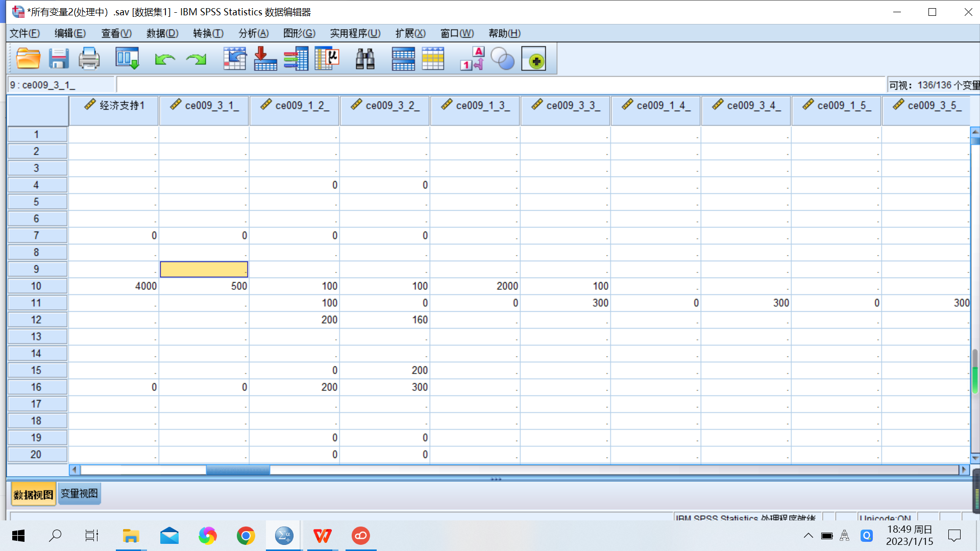Click the green Redo arrow
Image resolution: width=980 pixels, height=551 pixels.
[x=196, y=60]
